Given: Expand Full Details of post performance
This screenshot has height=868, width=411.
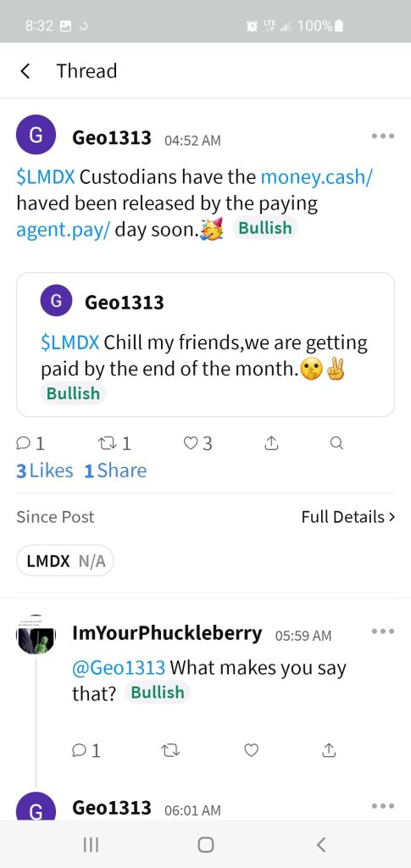Looking at the screenshot, I should (x=348, y=517).
